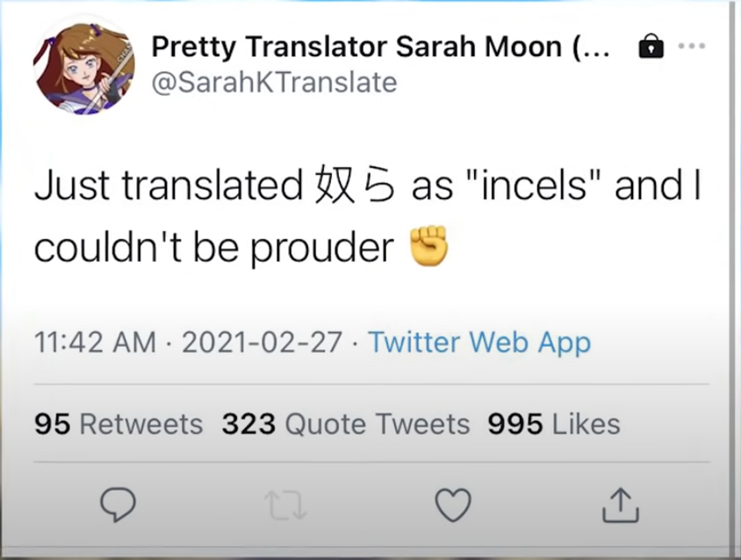Click the padlock protected-account icon
The image size is (741, 560).
[651, 46]
